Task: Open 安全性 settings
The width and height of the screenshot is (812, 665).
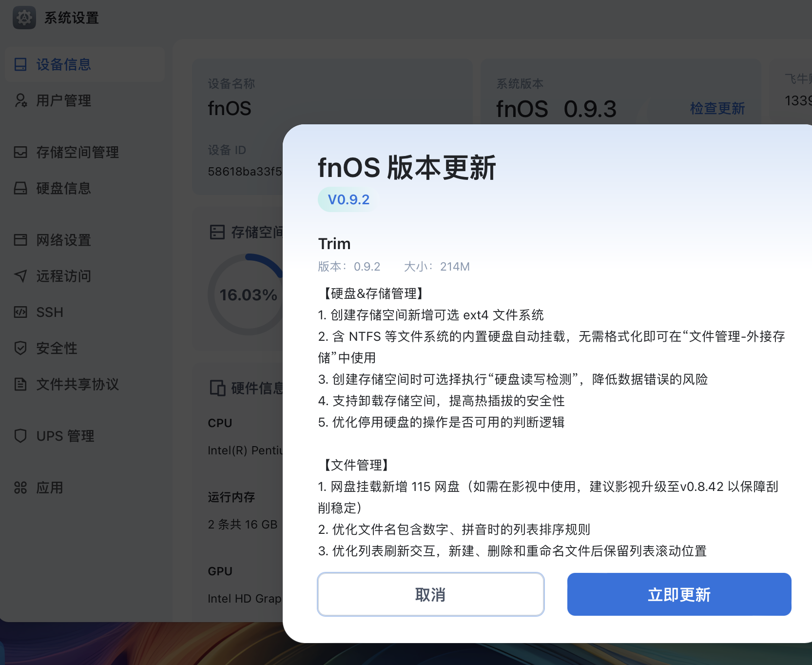Action: coord(85,348)
